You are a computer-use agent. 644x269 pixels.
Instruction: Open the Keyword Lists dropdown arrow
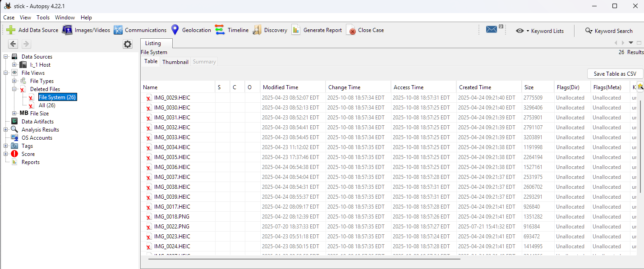(528, 31)
